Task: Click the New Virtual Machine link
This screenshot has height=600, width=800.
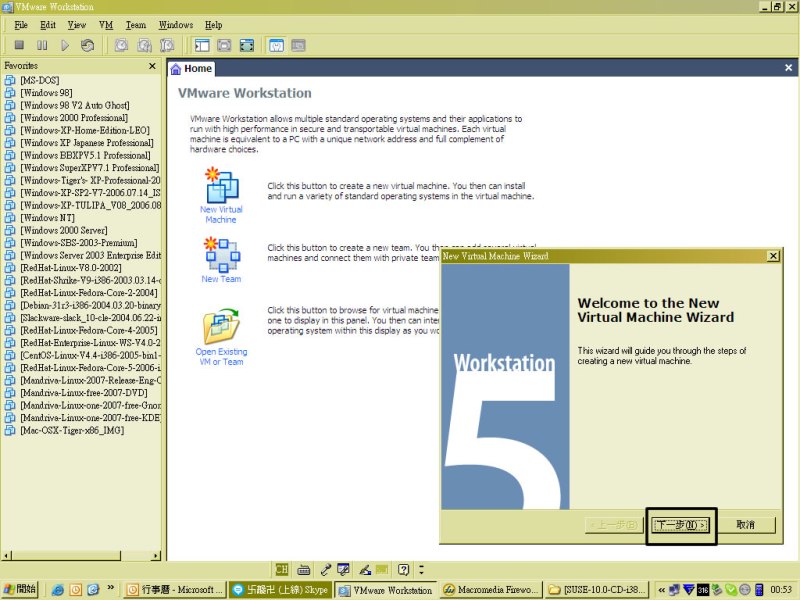Action: (221, 215)
